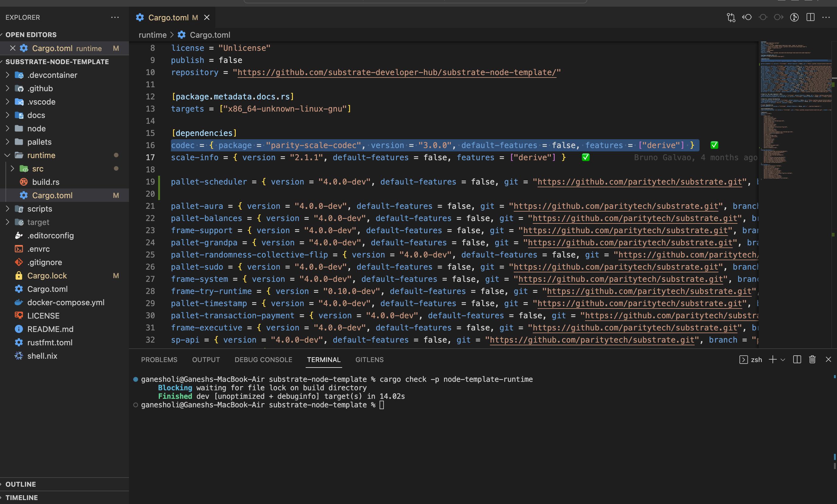Open the launch profile dropdown arrow
The image size is (837, 504).
point(783,360)
